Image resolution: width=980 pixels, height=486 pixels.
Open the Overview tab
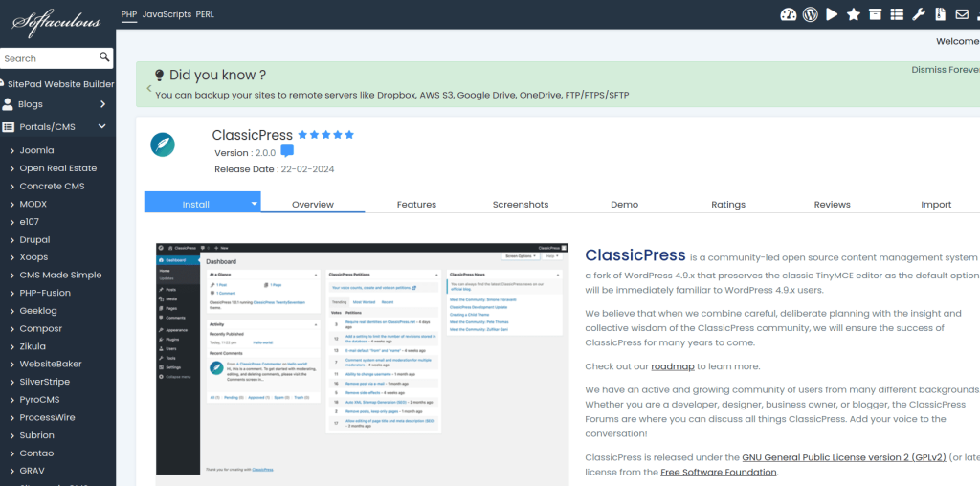click(313, 204)
